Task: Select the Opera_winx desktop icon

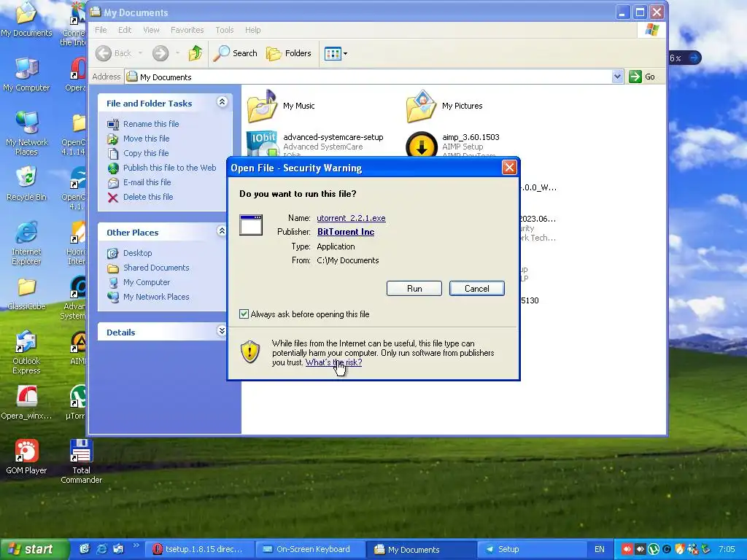Action: [26, 396]
